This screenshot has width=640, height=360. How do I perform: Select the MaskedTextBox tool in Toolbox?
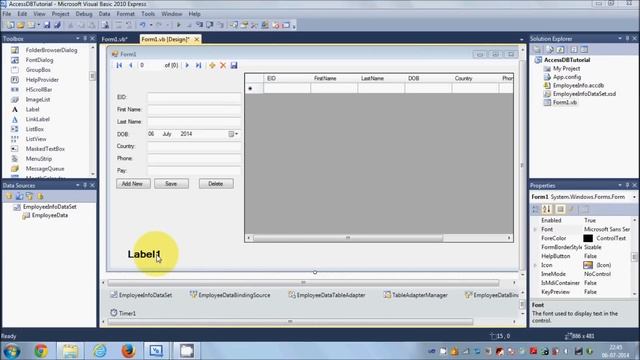(45, 149)
